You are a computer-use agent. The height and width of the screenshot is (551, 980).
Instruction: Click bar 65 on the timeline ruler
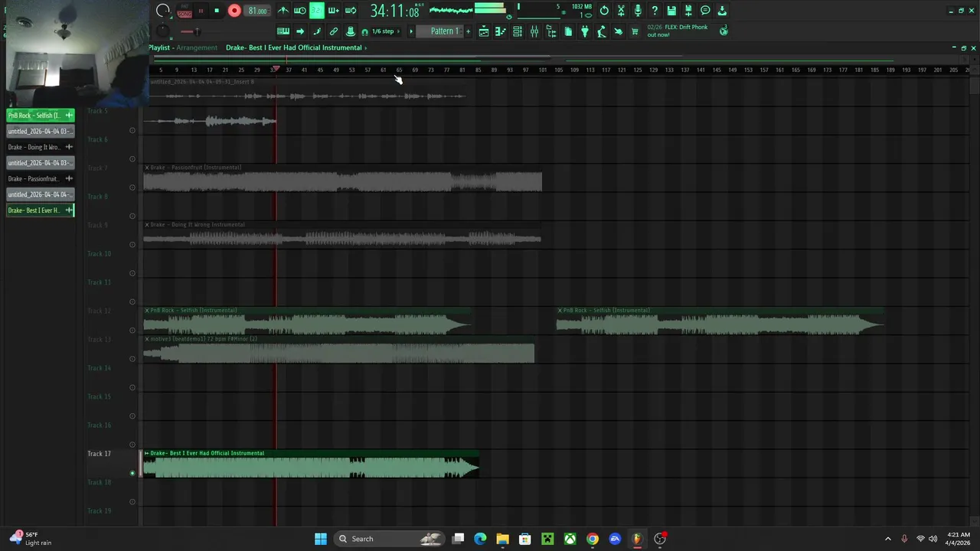pos(398,70)
